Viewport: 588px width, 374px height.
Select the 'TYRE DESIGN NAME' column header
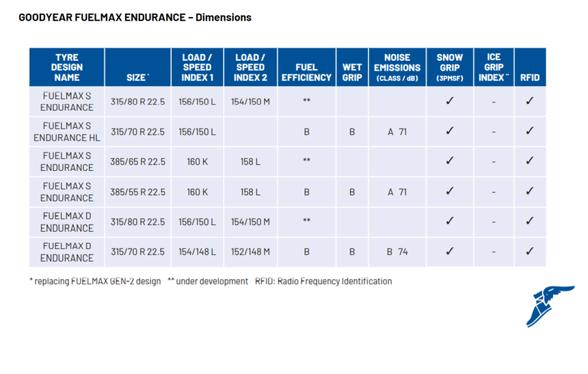[x=67, y=67]
